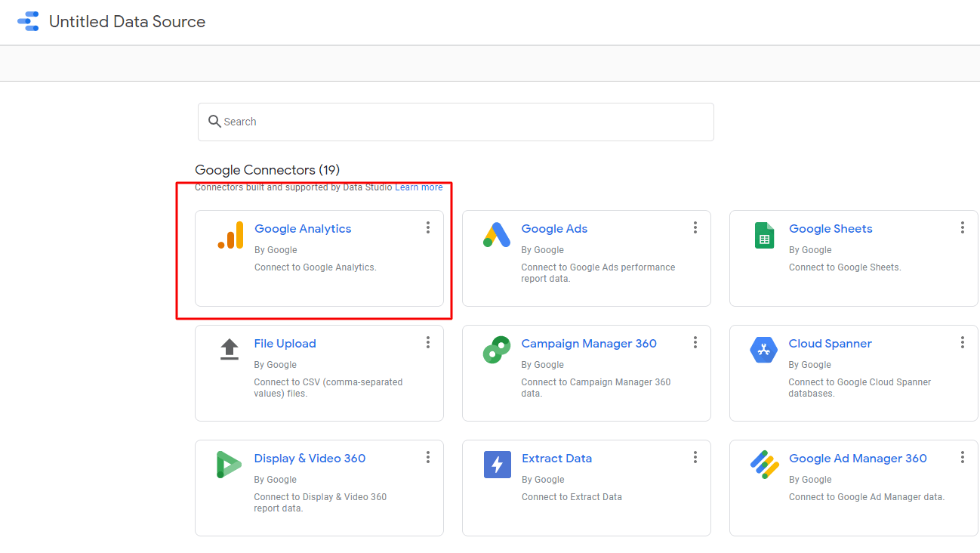Click the Campaign Manager 360 icon
Viewport: 980px width, 553px height.
tap(497, 350)
